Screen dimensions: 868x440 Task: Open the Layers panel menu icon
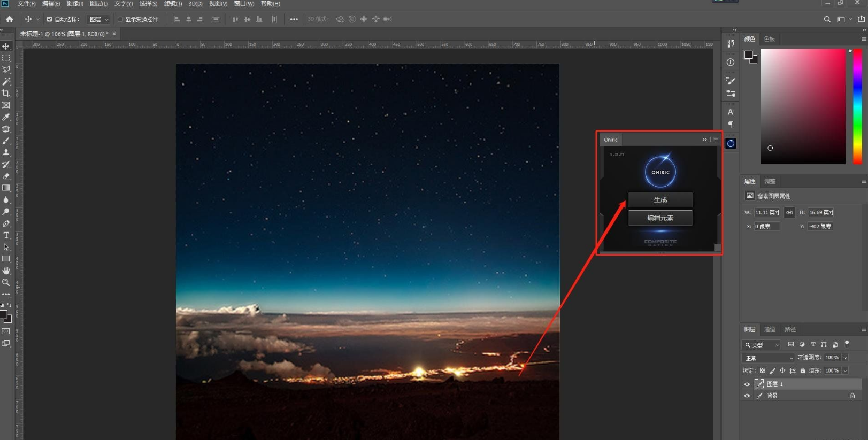[864, 329]
